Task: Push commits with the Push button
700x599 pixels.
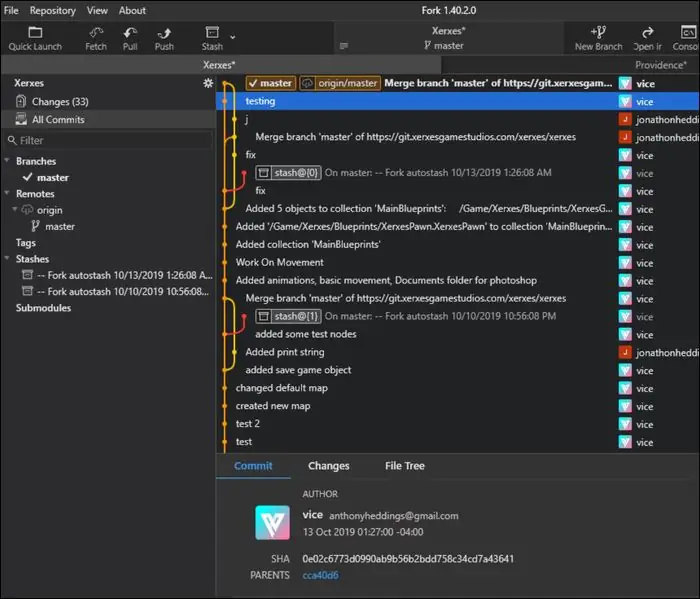Action: [x=164, y=38]
